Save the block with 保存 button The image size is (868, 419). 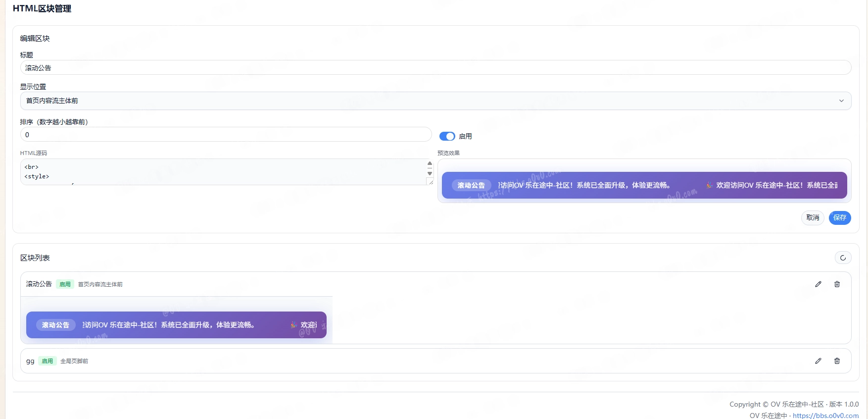pyautogui.click(x=840, y=217)
